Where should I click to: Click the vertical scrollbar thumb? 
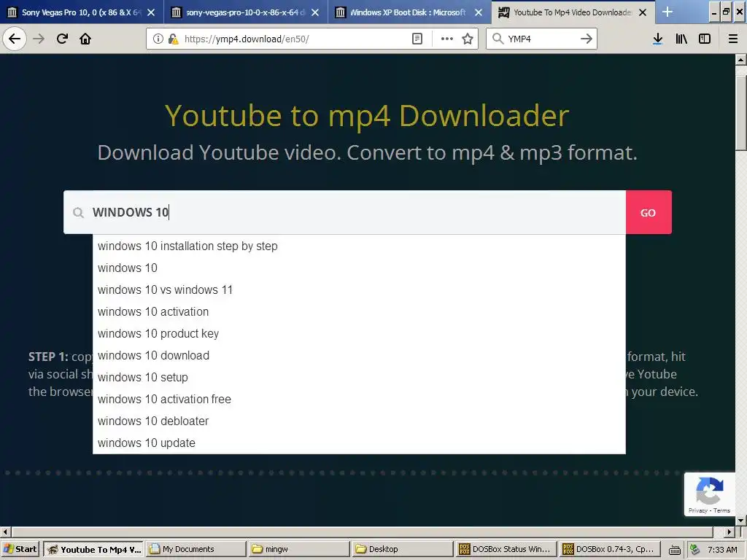tap(741, 113)
